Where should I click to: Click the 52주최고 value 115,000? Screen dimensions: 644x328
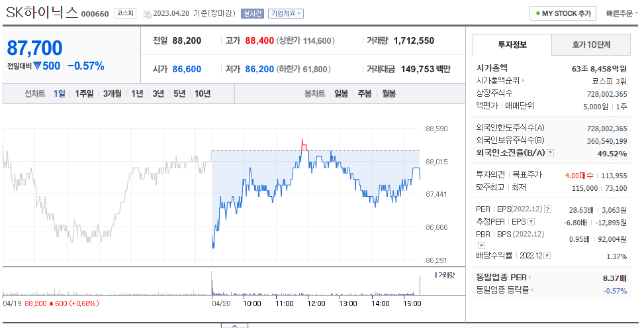(x=584, y=188)
